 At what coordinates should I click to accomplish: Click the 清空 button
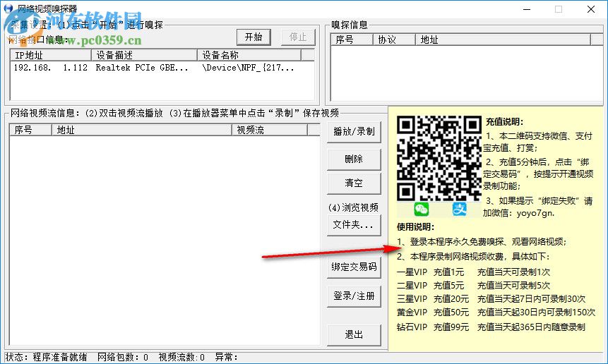pos(354,183)
